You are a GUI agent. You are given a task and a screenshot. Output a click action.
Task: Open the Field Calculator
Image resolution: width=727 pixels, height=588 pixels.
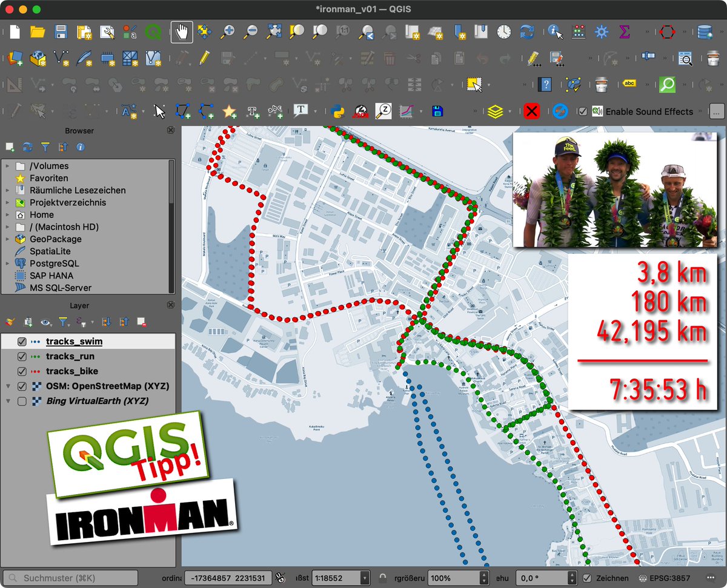[577, 31]
